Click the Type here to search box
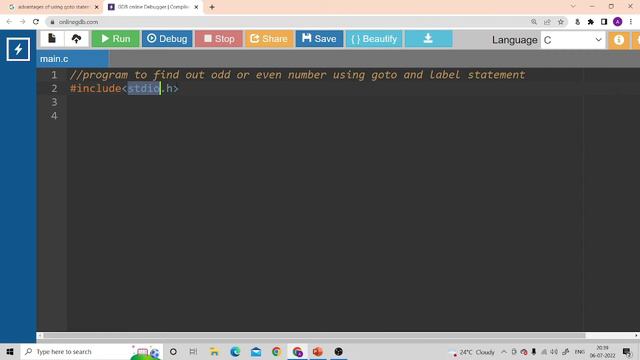Screen dimensions: 640x360 (91, 351)
